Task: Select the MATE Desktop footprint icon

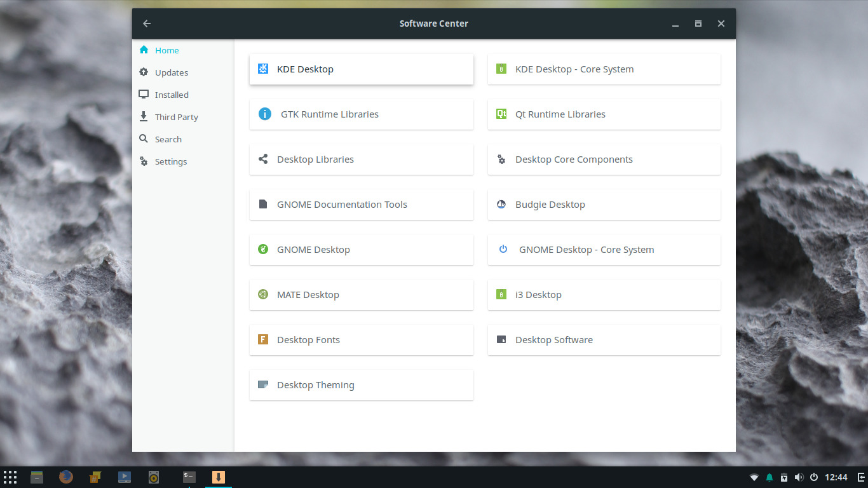Action: [x=263, y=294]
